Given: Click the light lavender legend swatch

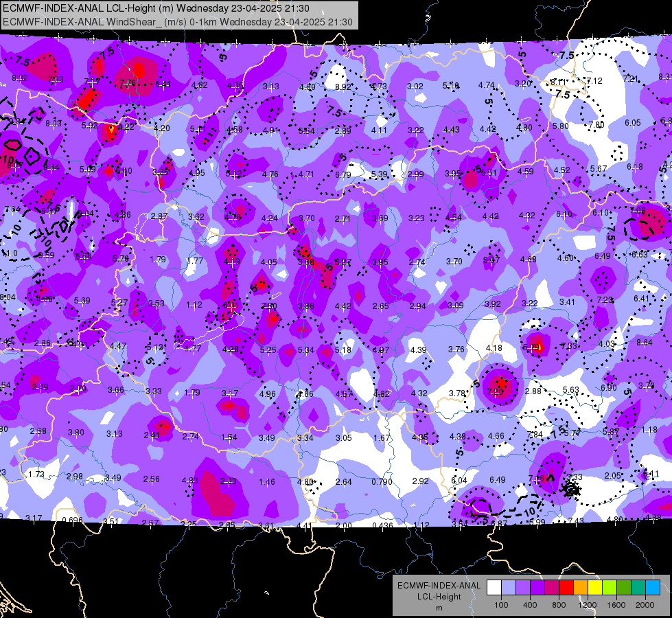Looking at the screenshot, I should (x=509, y=588).
